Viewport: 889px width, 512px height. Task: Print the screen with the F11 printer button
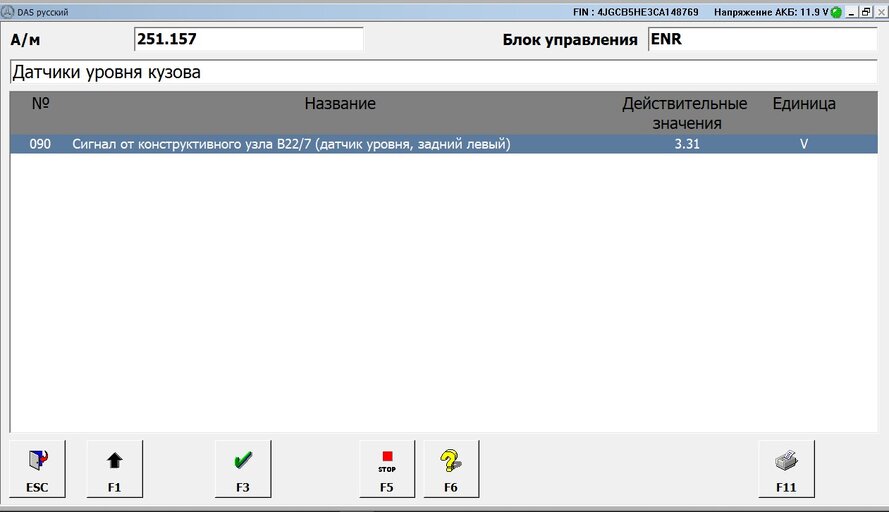(x=786, y=469)
